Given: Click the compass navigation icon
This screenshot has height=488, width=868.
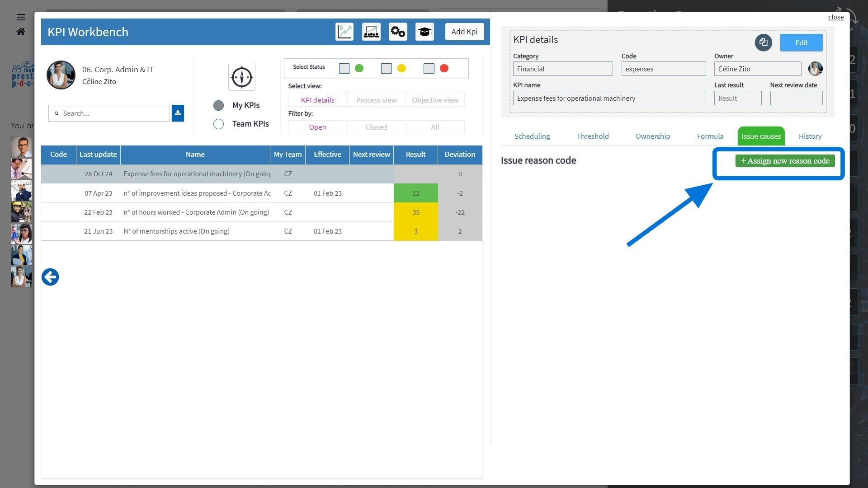Looking at the screenshot, I should click(242, 77).
